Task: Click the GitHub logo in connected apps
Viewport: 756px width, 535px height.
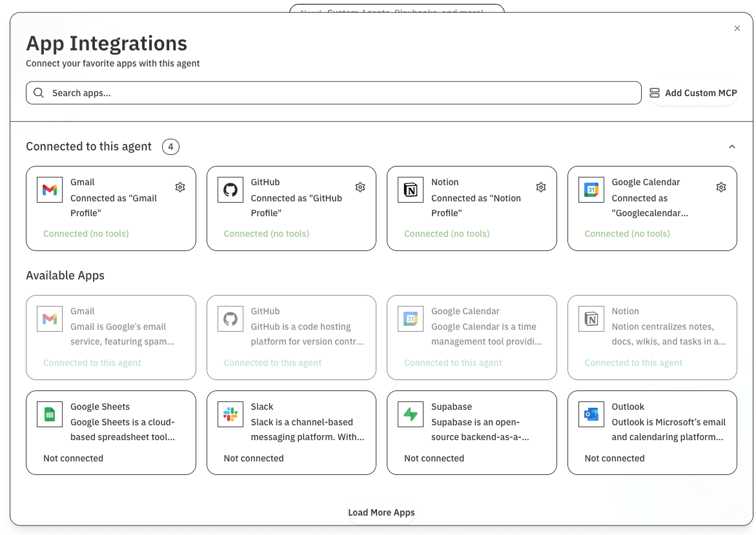Action: click(230, 190)
